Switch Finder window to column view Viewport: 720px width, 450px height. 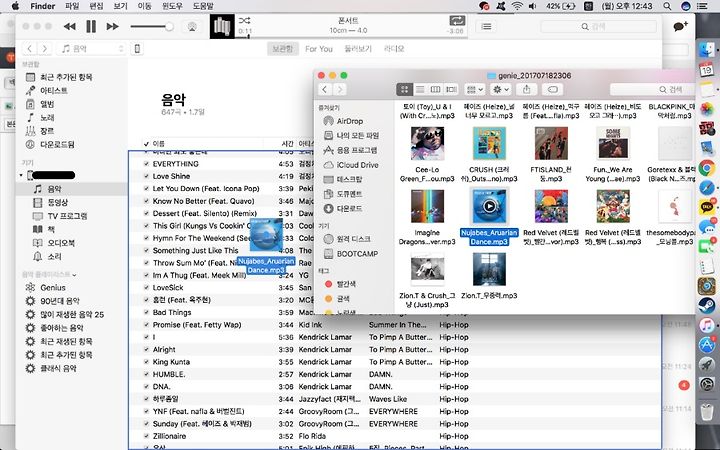coord(435,90)
